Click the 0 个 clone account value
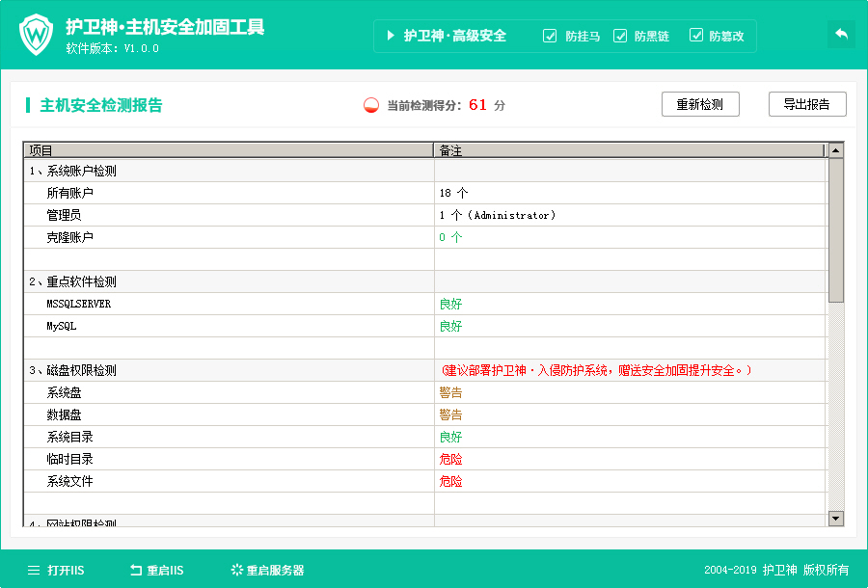Image resolution: width=868 pixels, height=588 pixels. (450, 237)
